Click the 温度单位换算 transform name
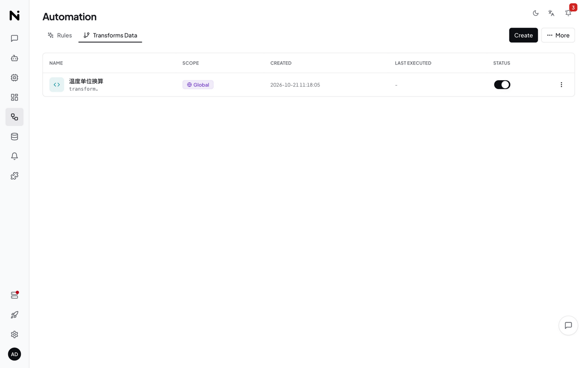This screenshot has height=368, width=588. point(86,81)
